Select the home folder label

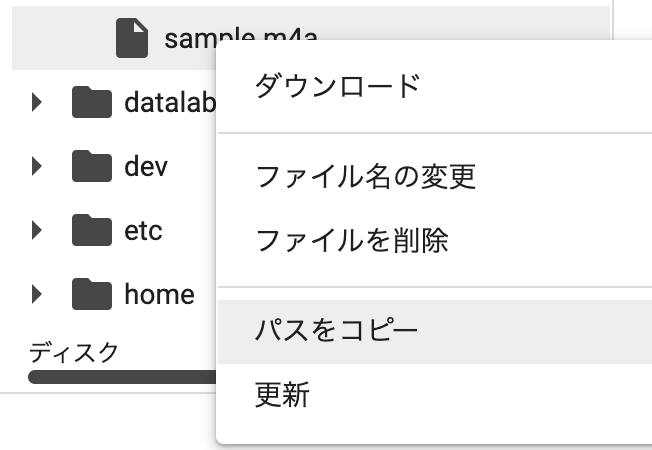[x=159, y=294]
